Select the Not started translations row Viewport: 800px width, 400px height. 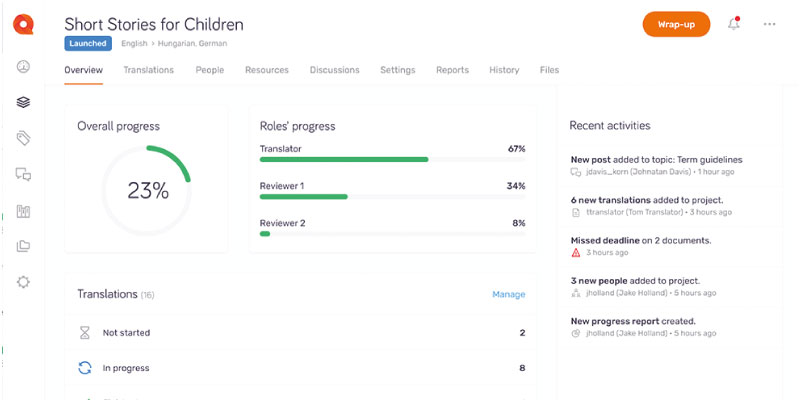(301, 333)
